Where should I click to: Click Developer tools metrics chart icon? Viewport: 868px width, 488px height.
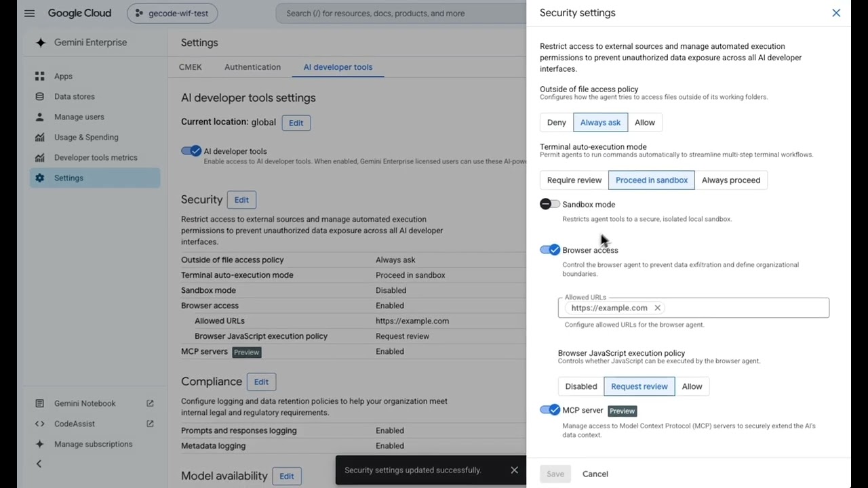pos(40,158)
